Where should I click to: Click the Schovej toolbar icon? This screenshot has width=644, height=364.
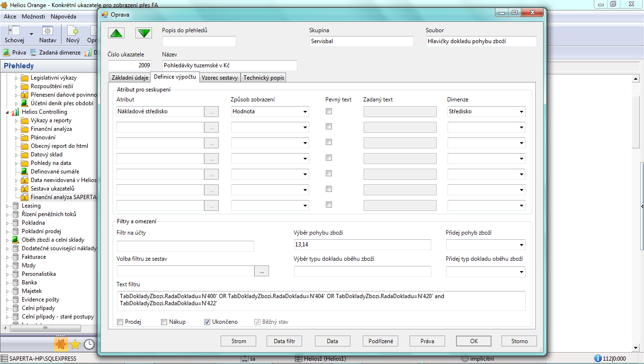tap(15, 31)
